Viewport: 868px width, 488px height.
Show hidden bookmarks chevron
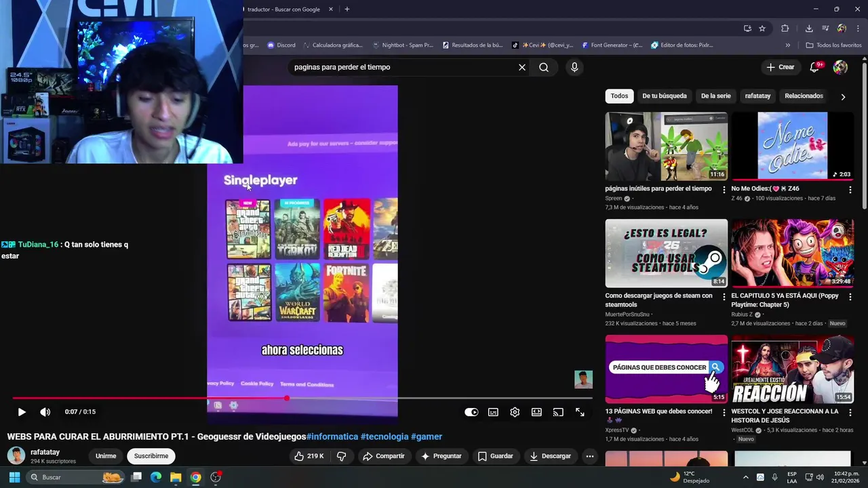788,45
